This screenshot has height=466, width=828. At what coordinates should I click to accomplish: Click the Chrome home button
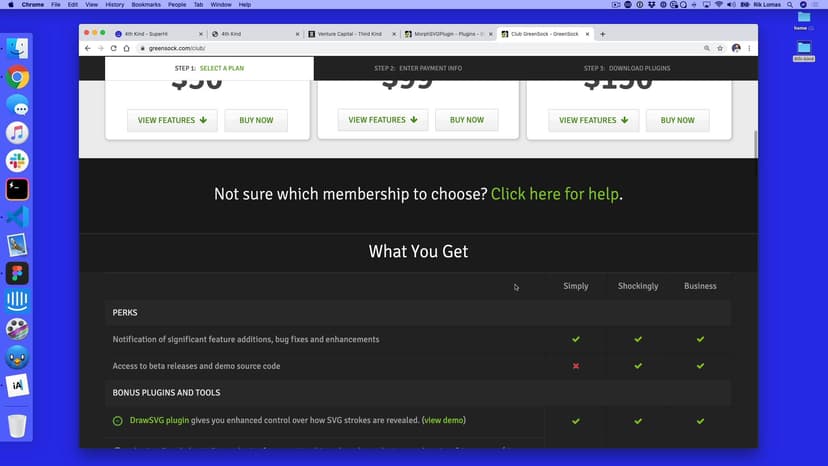tap(127, 48)
